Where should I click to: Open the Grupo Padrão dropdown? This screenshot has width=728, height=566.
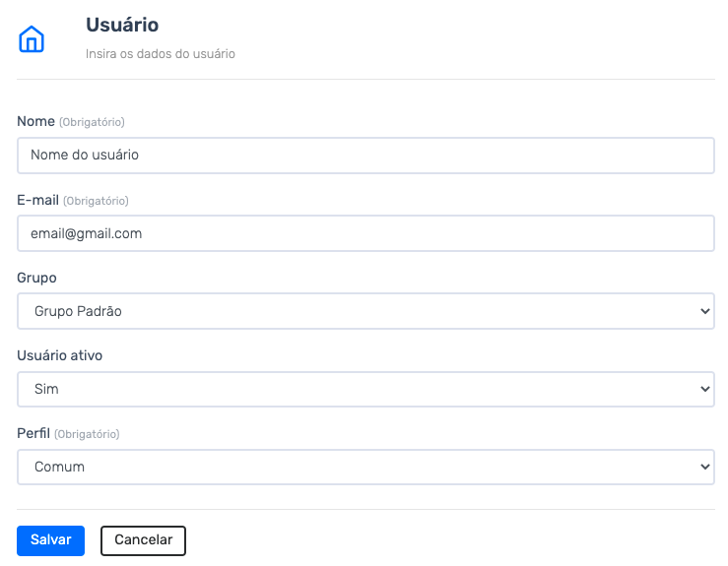click(365, 311)
